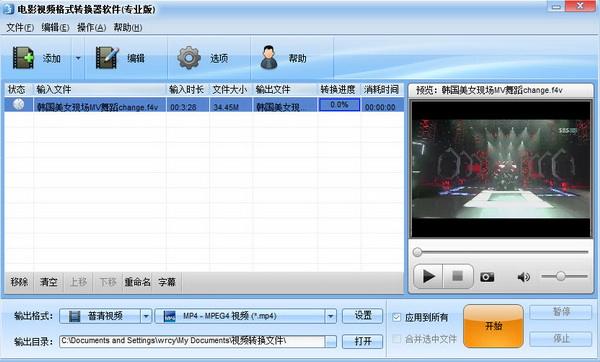Screen dimensions: 600x362
Task: Mute audio with the speaker icon
Action: pos(523,277)
